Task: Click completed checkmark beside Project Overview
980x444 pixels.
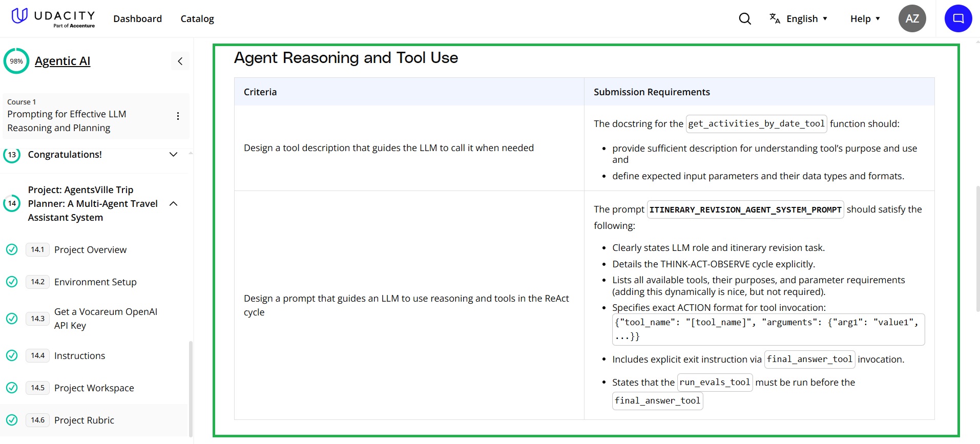Action: [x=12, y=249]
